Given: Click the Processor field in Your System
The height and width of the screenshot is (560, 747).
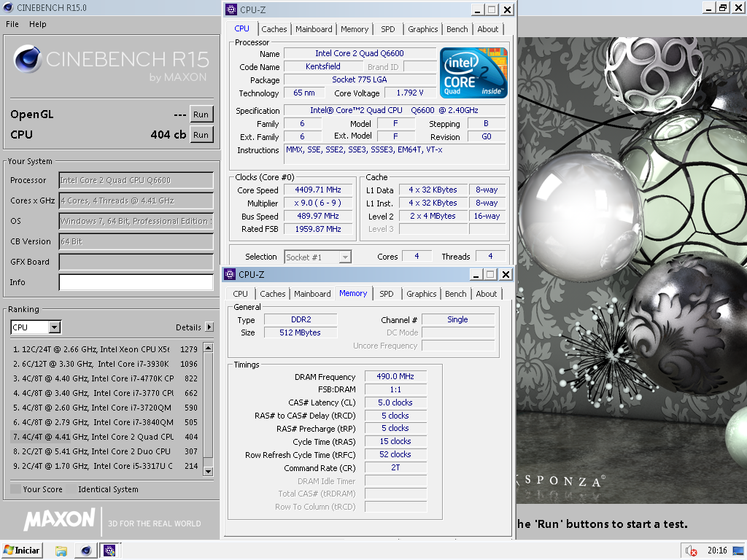Looking at the screenshot, I should pyautogui.click(x=136, y=181).
